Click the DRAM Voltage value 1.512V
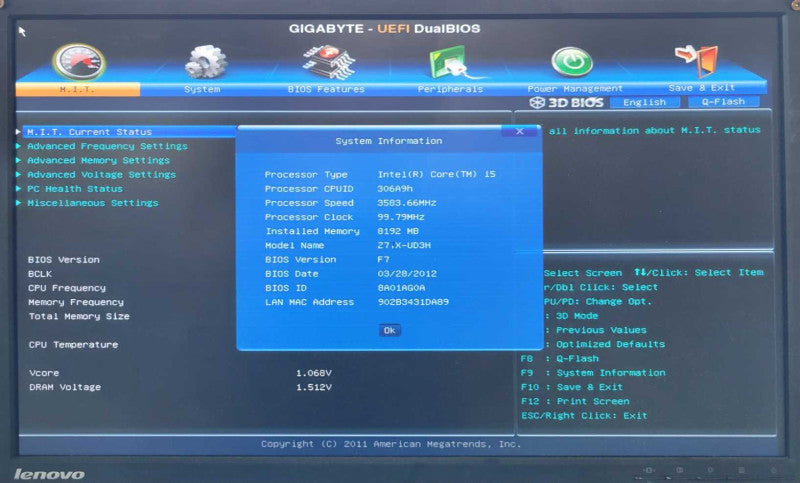The image size is (800, 483). pyautogui.click(x=314, y=387)
